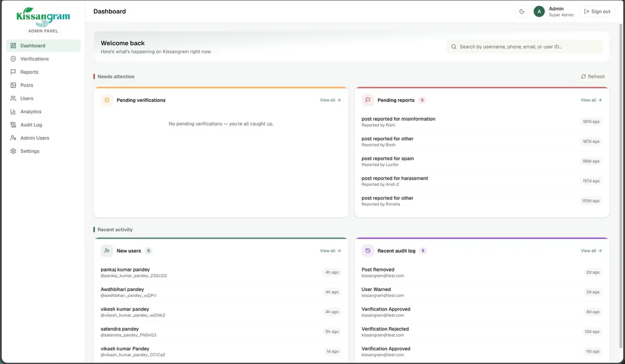Click the 5h ago timestamp badge
625x364 pixels.
tap(332, 332)
